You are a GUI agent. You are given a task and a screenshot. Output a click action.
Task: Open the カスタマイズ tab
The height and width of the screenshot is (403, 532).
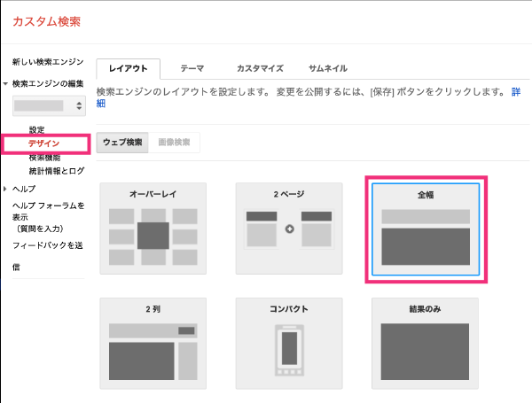coord(260,68)
